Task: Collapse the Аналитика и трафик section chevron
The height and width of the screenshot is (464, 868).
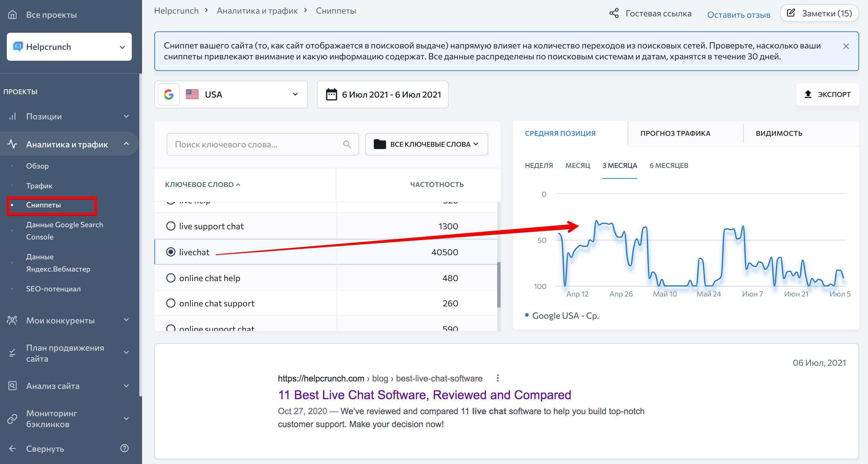Action: click(126, 144)
